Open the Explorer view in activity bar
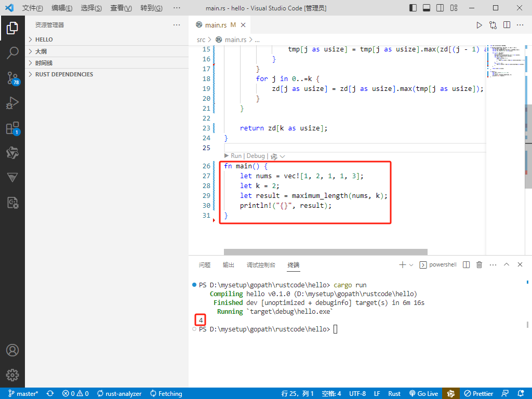This screenshot has height=399, width=532. tap(12, 28)
